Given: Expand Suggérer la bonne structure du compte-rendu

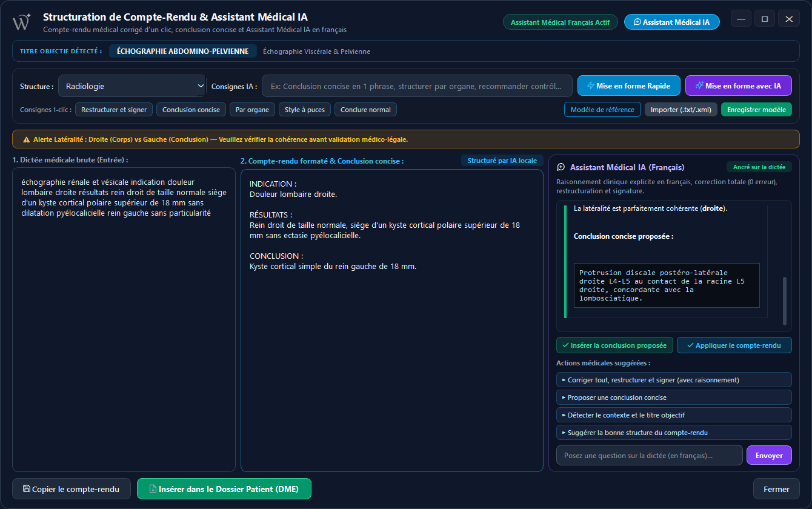Looking at the screenshot, I should click(x=674, y=433).
